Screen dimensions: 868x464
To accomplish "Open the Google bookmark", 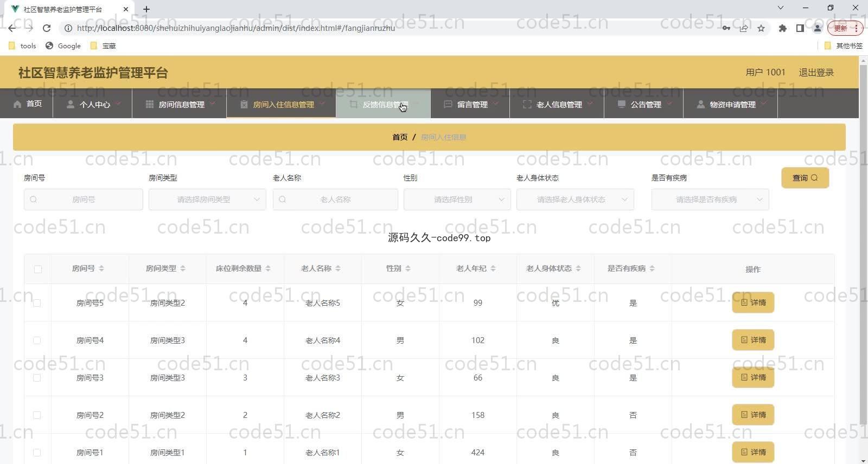I will tap(63, 46).
